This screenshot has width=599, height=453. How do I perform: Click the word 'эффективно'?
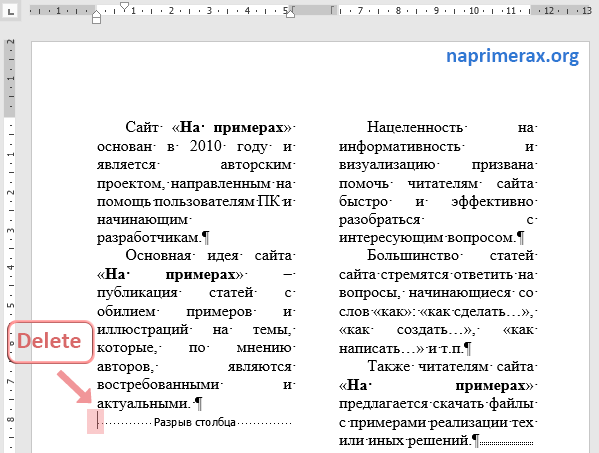492,202
